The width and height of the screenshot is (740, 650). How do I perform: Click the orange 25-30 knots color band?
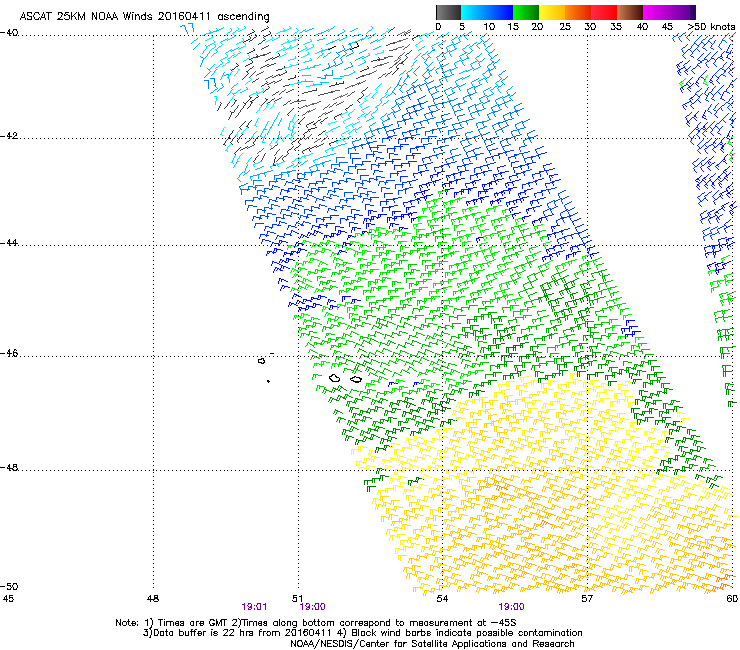click(578, 12)
